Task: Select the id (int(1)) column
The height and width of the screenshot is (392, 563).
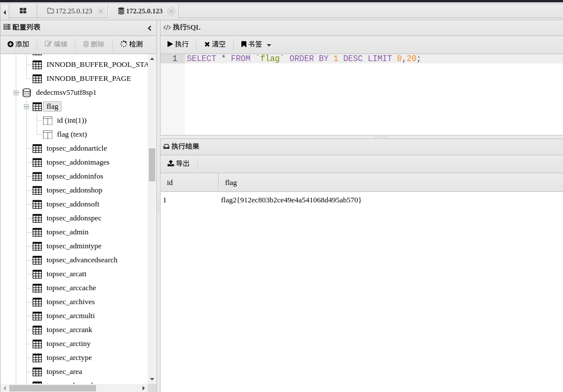Action: coord(72,120)
